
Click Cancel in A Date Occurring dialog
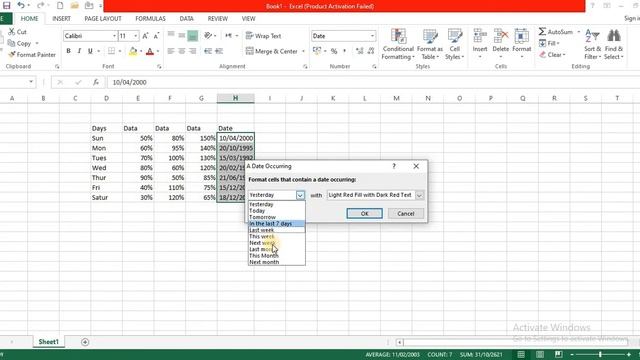point(405,213)
